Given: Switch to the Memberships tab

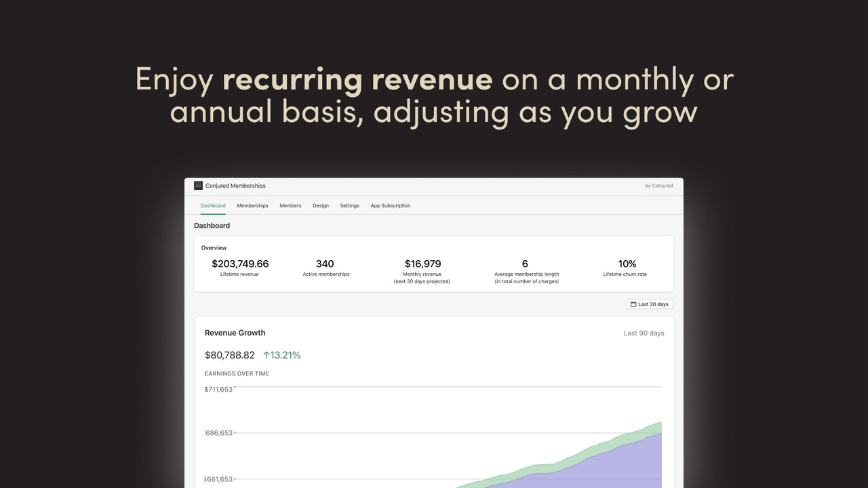Looking at the screenshot, I should click(x=252, y=205).
